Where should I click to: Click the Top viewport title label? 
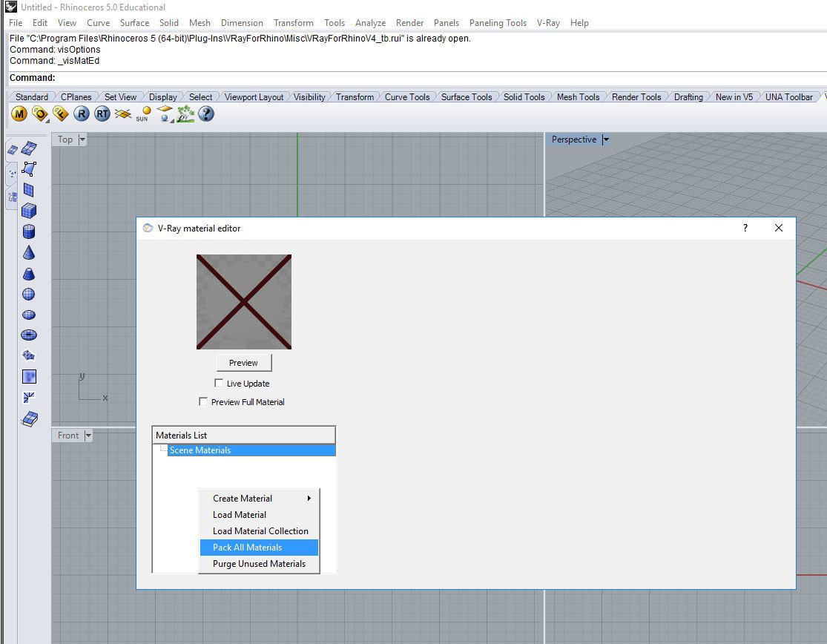(65, 139)
